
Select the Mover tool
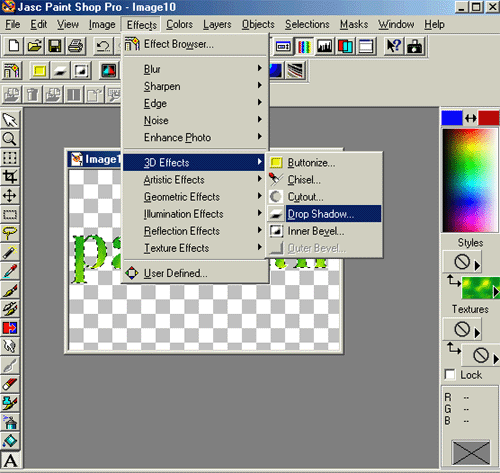(10, 196)
